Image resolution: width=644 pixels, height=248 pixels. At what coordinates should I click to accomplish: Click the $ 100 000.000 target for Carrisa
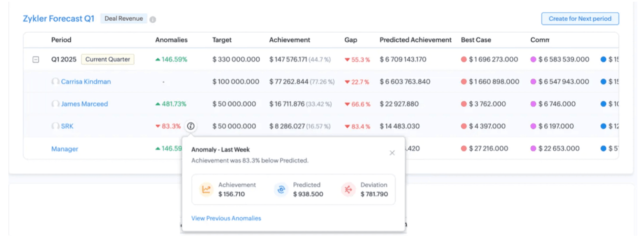[x=236, y=82]
